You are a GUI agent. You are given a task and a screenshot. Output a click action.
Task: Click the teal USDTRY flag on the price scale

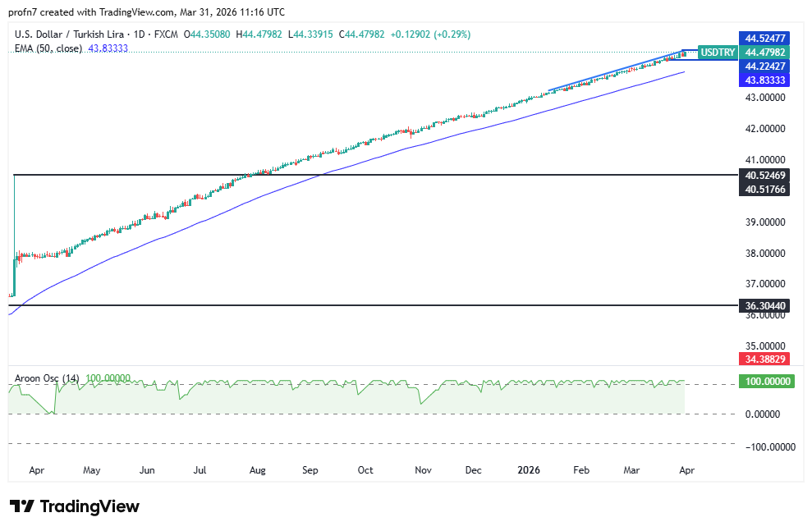click(717, 52)
